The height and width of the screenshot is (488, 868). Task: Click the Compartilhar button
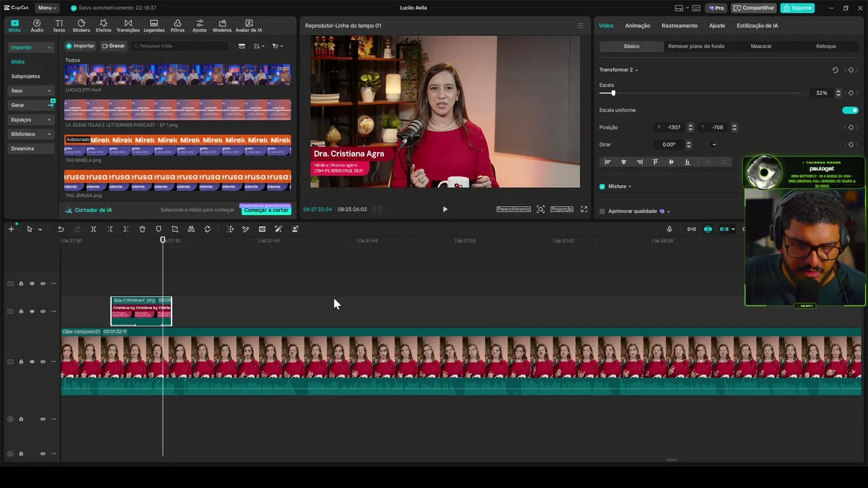click(754, 8)
